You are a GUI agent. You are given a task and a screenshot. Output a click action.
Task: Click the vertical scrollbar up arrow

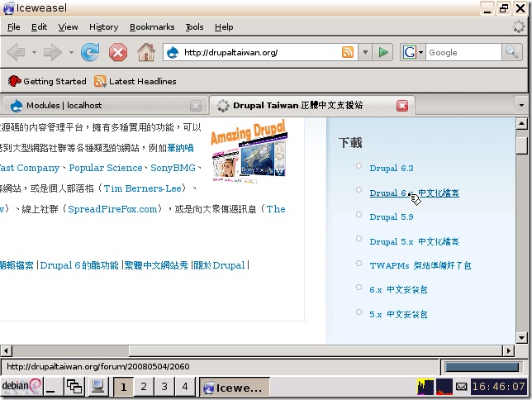521,124
